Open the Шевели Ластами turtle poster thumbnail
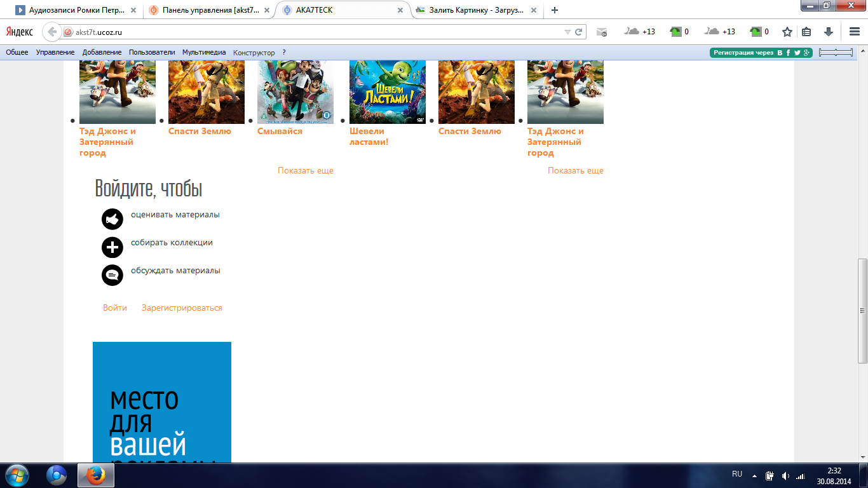 pos(388,92)
